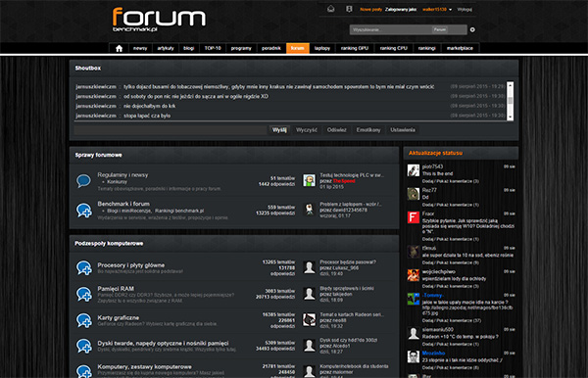The height and width of the screenshot is (378, 588).
Task: Click the search settings gear icon
Action: [472, 29]
